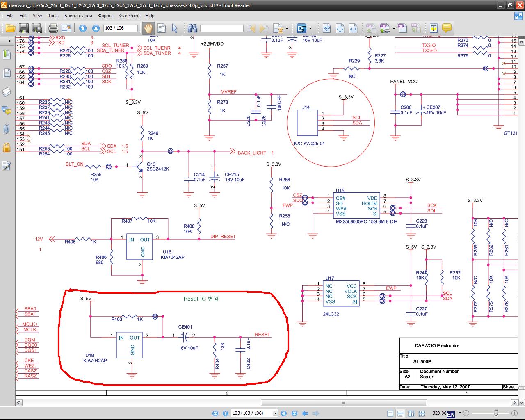Select the Hand tool
The width and height of the screenshot is (525, 420).
148,28
